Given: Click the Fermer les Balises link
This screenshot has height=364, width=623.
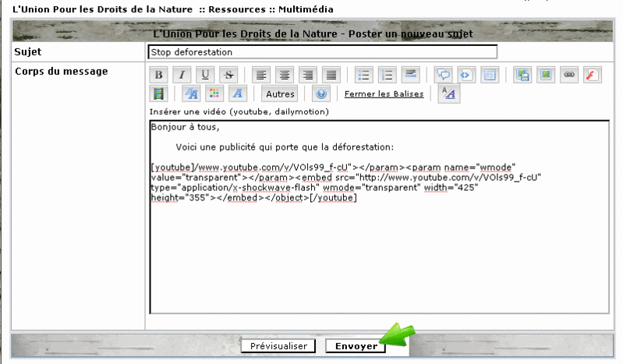Looking at the screenshot, I should pyautogui.click(x=384, y=94).
